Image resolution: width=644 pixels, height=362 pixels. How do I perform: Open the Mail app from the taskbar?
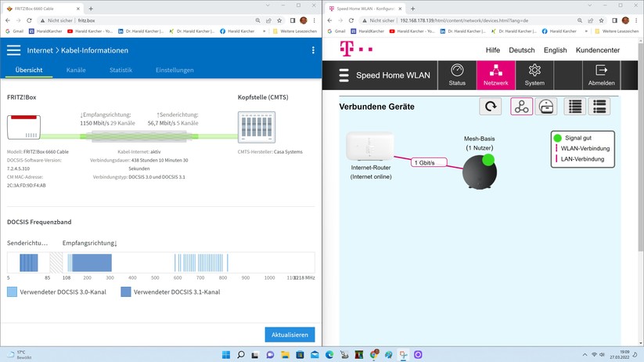[315, 355]
